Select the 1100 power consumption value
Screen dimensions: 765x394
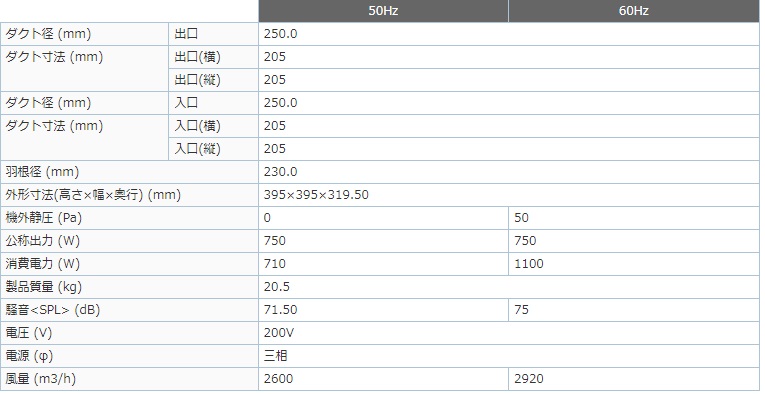529,264
